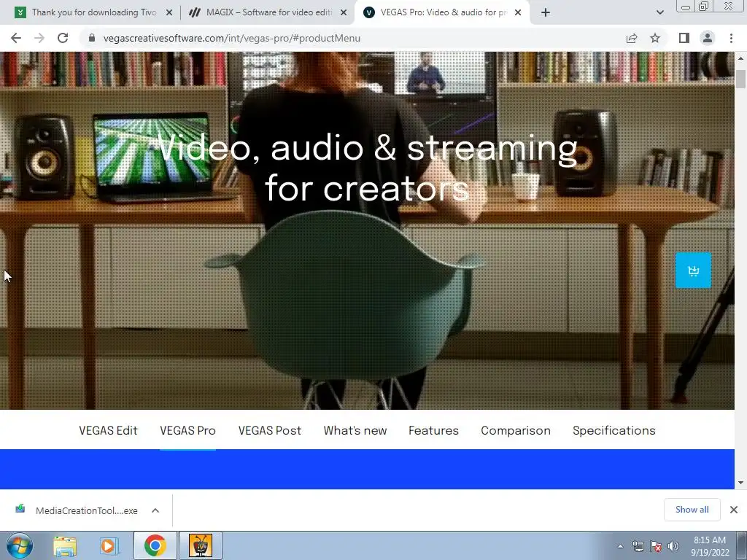This screenshot has width=747, height=560.
Task: Select the Chrome taskbar icon
Action: 155,545
